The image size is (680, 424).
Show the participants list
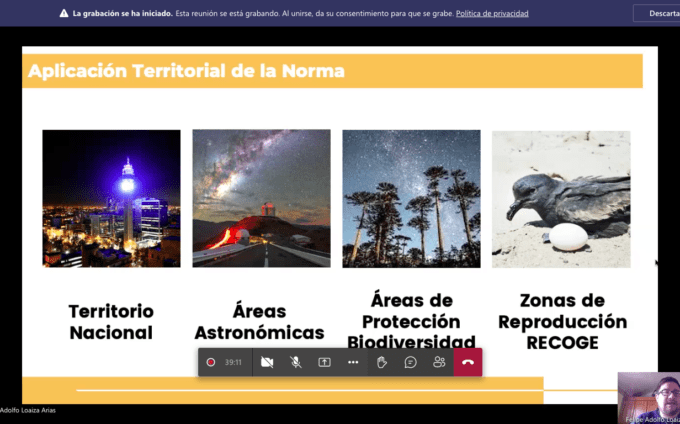[439, 362]
